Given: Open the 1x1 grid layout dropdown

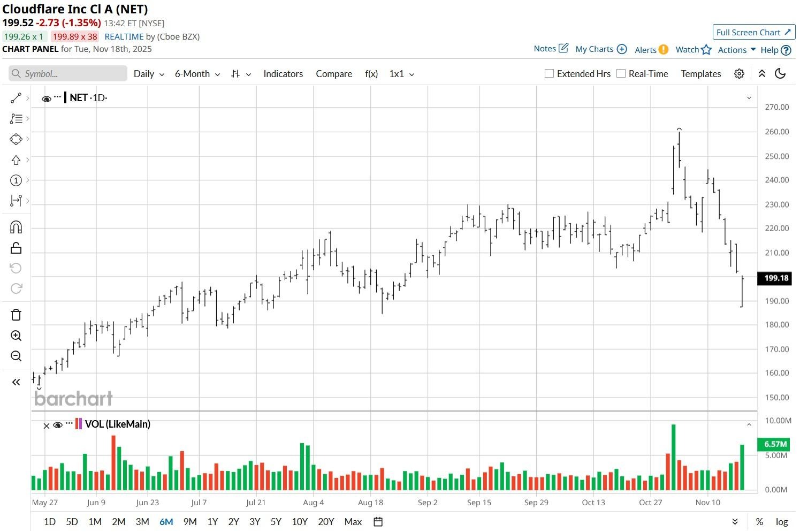Looking at the screenshot, I should [402, 74].
